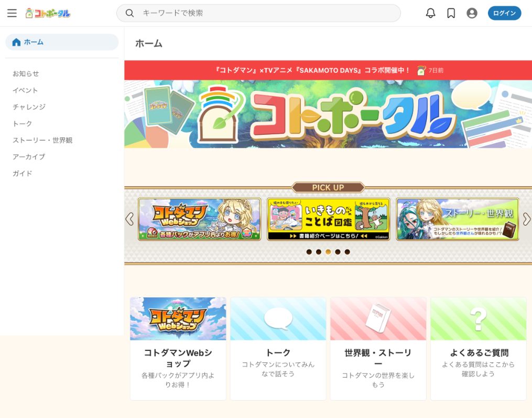Click the Webショップ logo image on card
The height and width of the screenshot is (418, 532).
(x=178, y=319)
